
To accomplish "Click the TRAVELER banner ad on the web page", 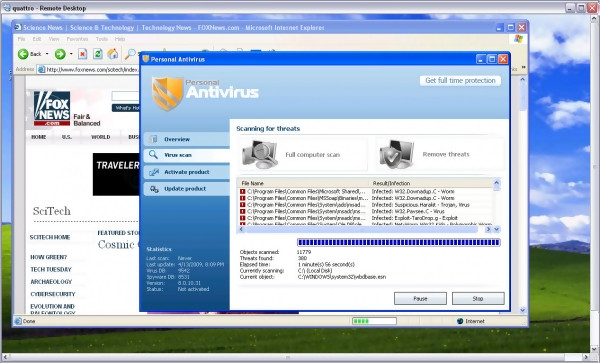I will point(116,174).
